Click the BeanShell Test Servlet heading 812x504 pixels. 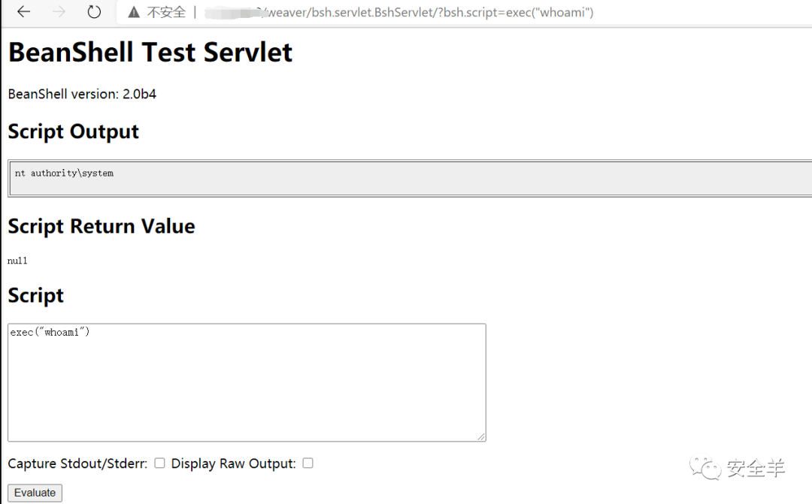point(150,53)
